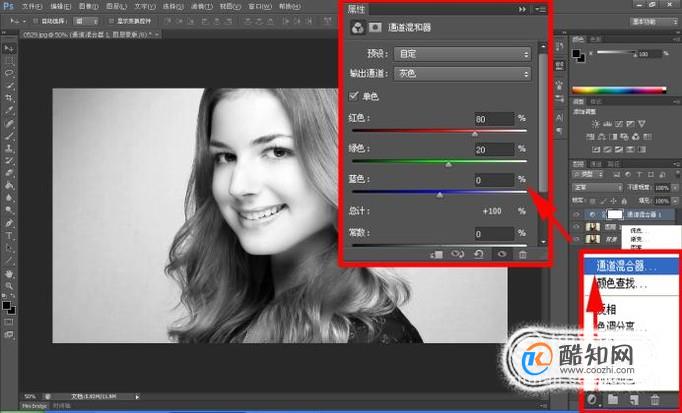The image size is (682, 413).
Task: Open the fill 100% dropdown arrow
Action: [x=675, y=201]
